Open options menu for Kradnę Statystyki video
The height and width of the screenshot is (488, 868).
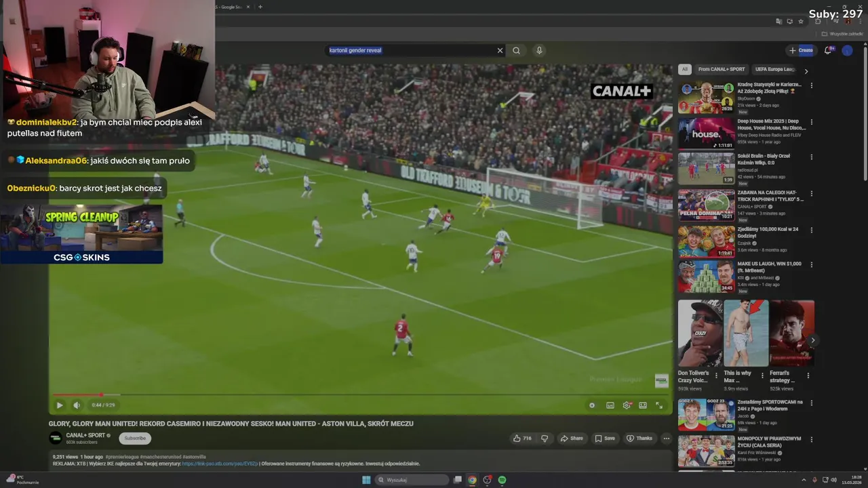point(812,86)
